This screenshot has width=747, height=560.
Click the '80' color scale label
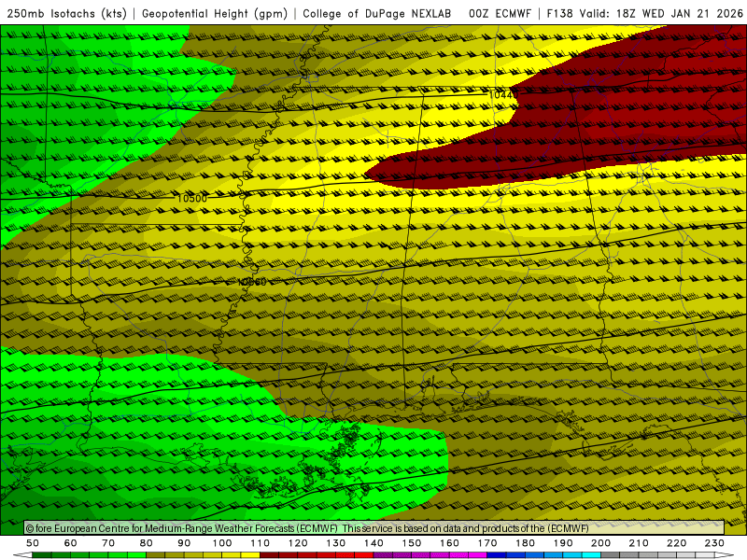(147, 543)
